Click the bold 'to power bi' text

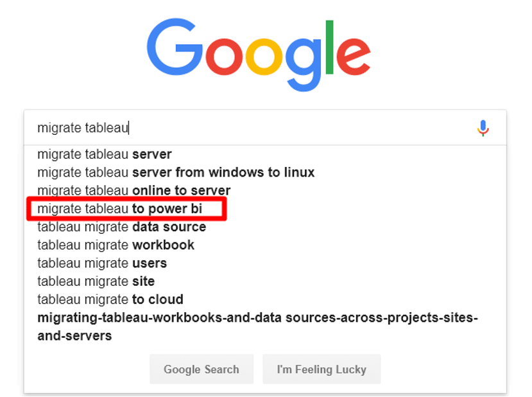[x=167, y=209]
